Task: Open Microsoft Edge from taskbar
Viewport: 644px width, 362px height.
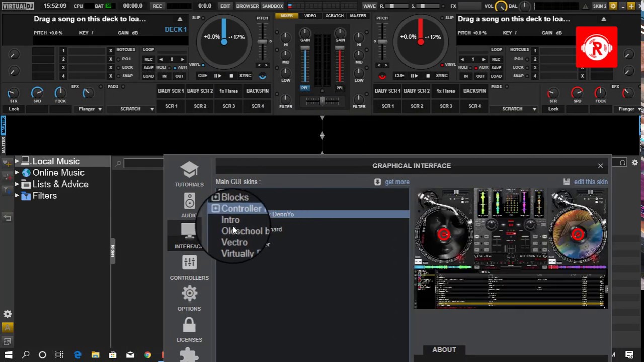Action: pos(77,355)
